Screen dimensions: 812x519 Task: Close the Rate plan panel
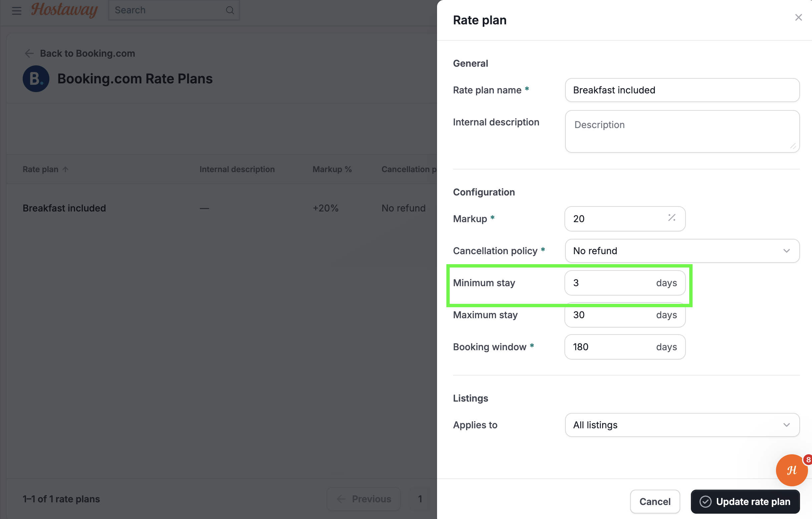point(798,18)
